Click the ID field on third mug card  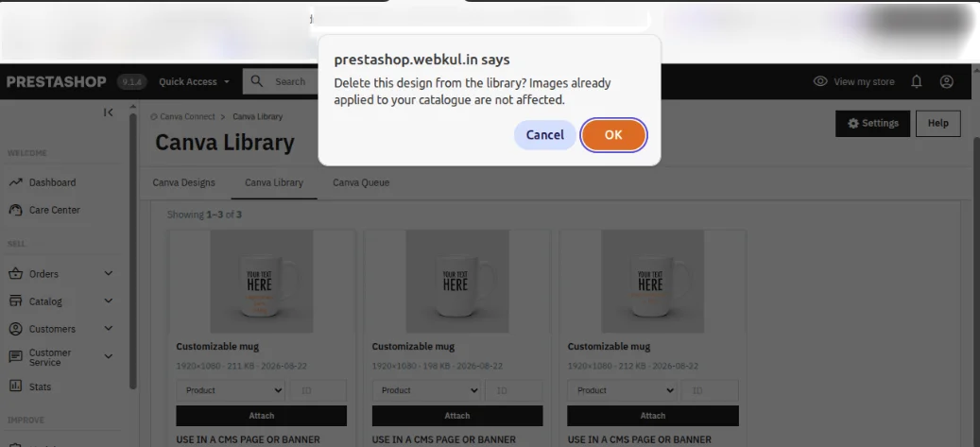(710, 390)
